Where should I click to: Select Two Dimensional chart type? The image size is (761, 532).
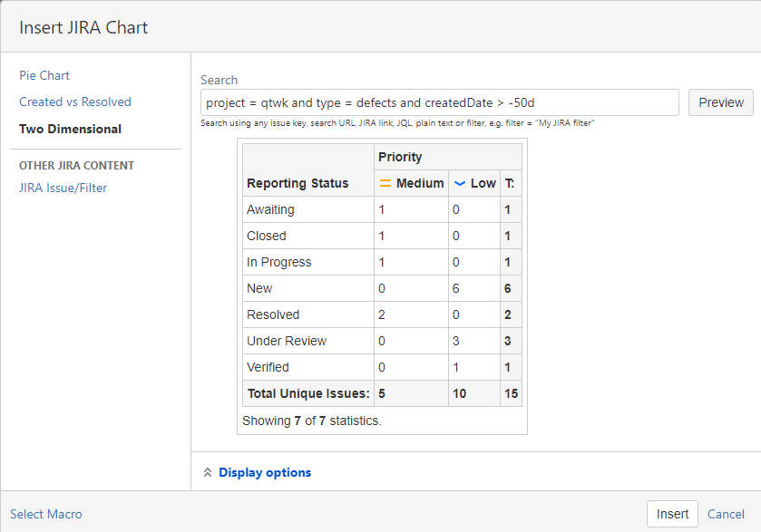70,129
